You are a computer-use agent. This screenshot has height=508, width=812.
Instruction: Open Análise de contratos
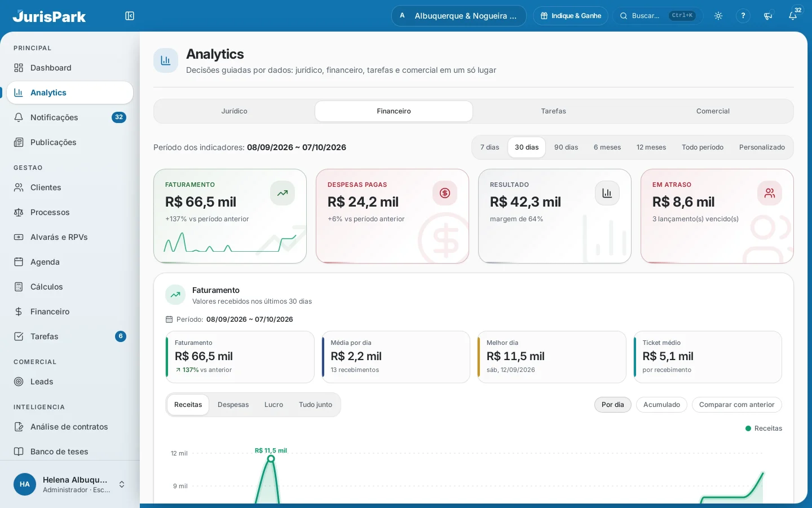pyautogui.click(x=70, y=427)
